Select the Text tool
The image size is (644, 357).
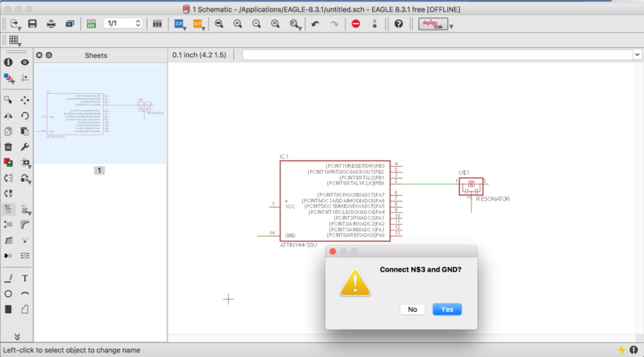pyautogui.click(x=25, y=278)
